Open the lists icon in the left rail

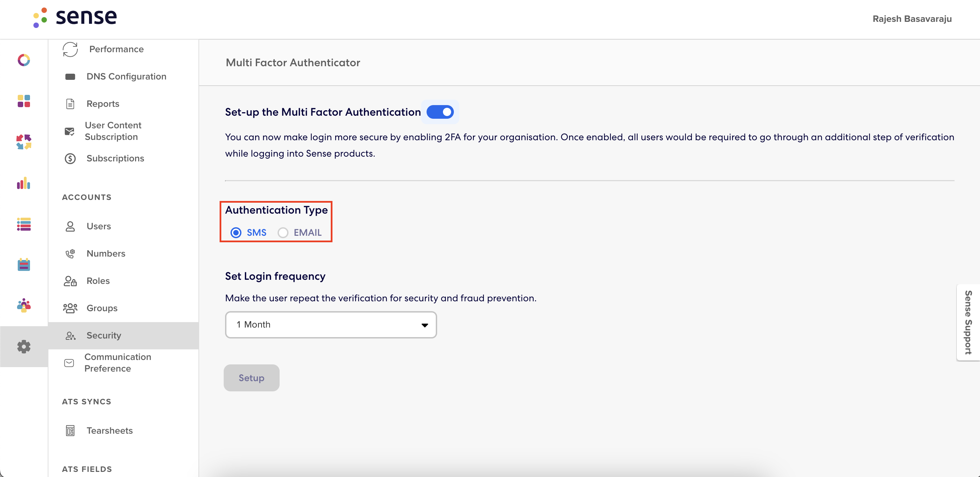click(x=24, y=225)
